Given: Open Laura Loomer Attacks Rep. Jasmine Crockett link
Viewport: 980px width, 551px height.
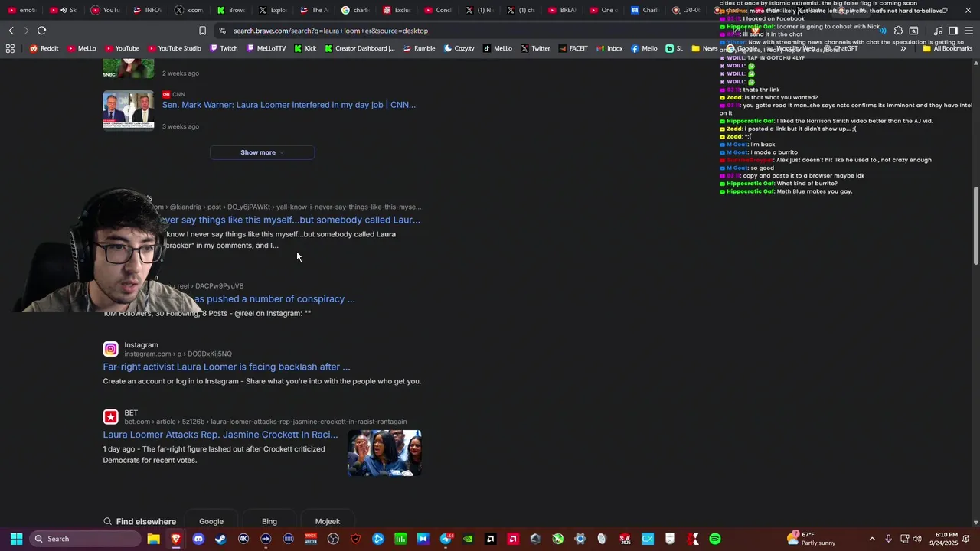Looking at the screenshot, I should point(220,435).
